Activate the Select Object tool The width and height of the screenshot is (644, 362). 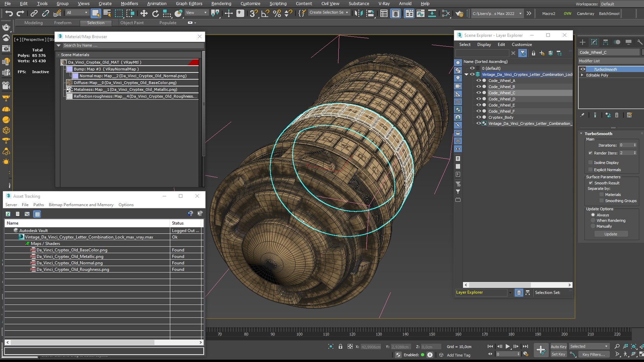point(96,13)
